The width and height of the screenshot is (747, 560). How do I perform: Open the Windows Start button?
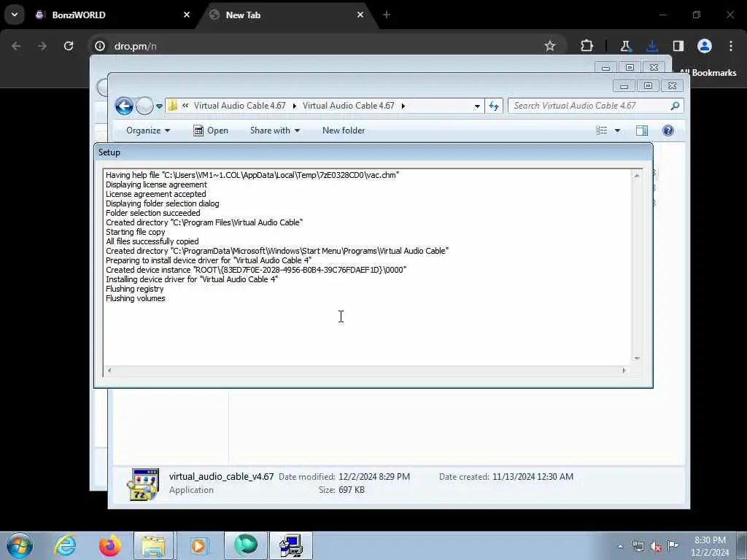coord(20,545)
